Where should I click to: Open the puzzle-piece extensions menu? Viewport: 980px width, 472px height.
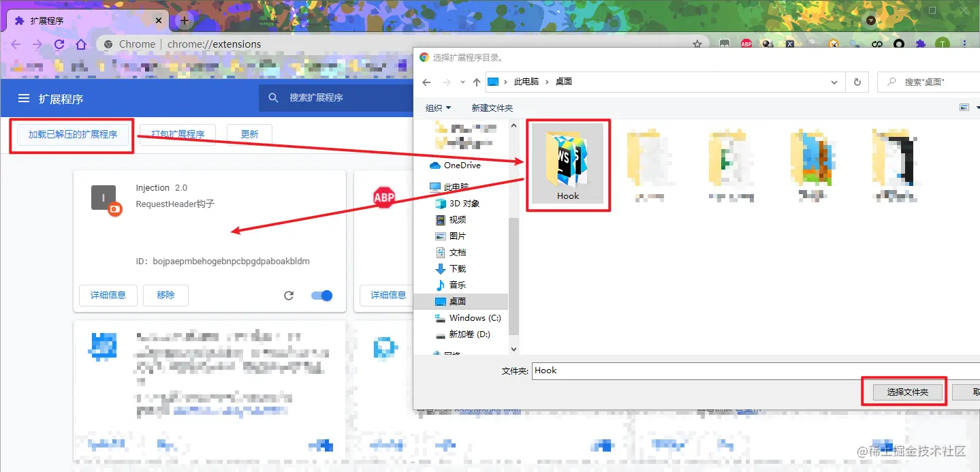coord(921,44)
